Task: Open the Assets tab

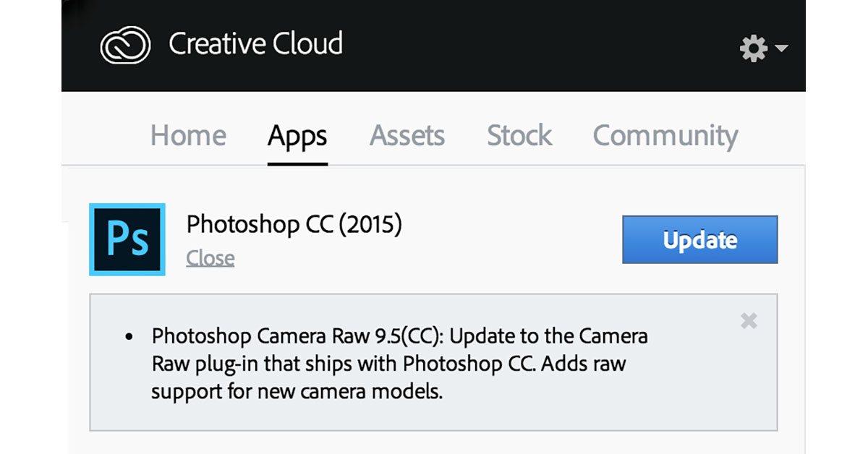Action: 407,136
